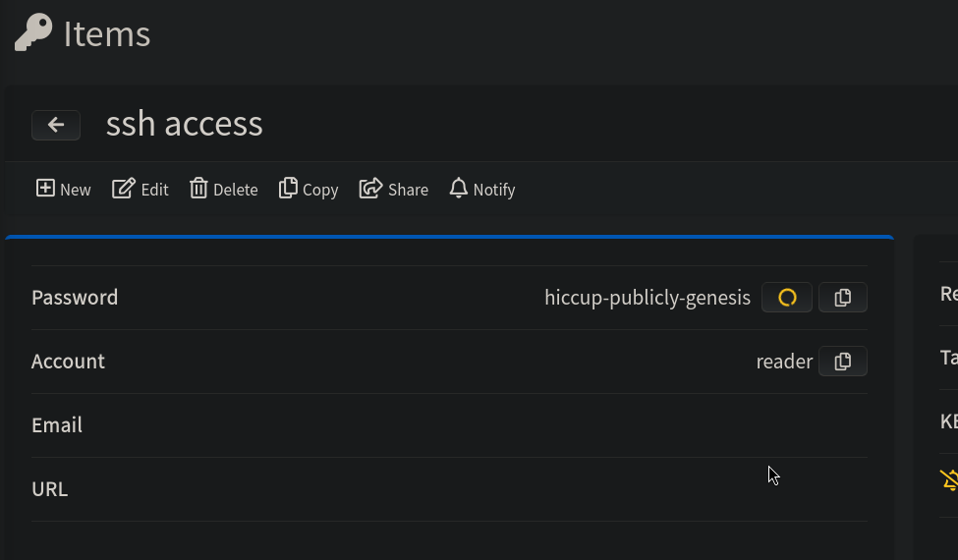Image resolution: width=958 pixels, height=560 pixels.
Task: Copy the account name to clipboard
Action: [x=842, y=362]
